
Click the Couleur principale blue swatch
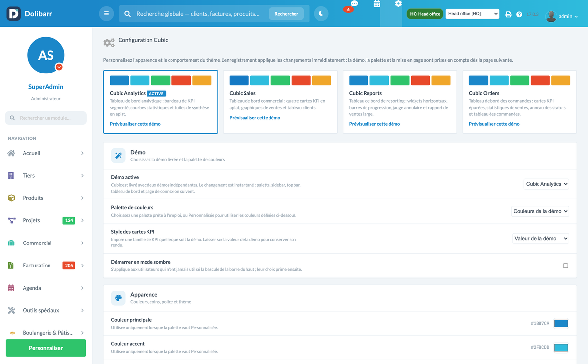pos(561,324)
